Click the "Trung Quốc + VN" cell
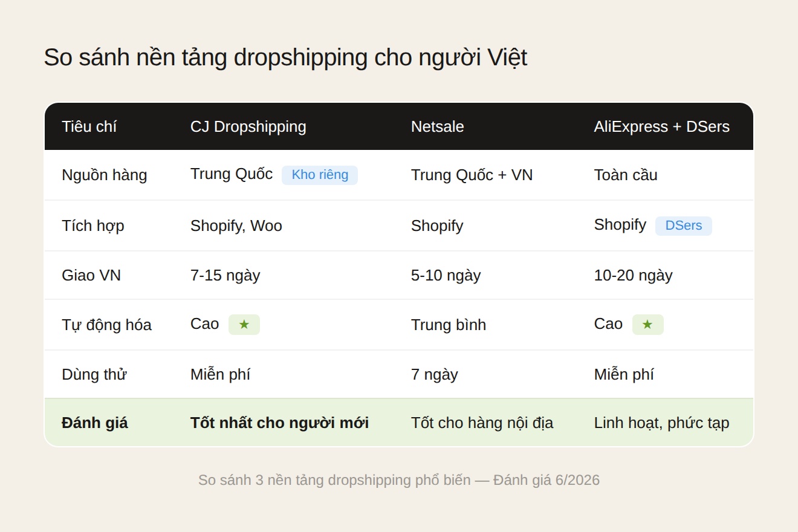This screenshot has height=532, width=798. click(472, 175)
